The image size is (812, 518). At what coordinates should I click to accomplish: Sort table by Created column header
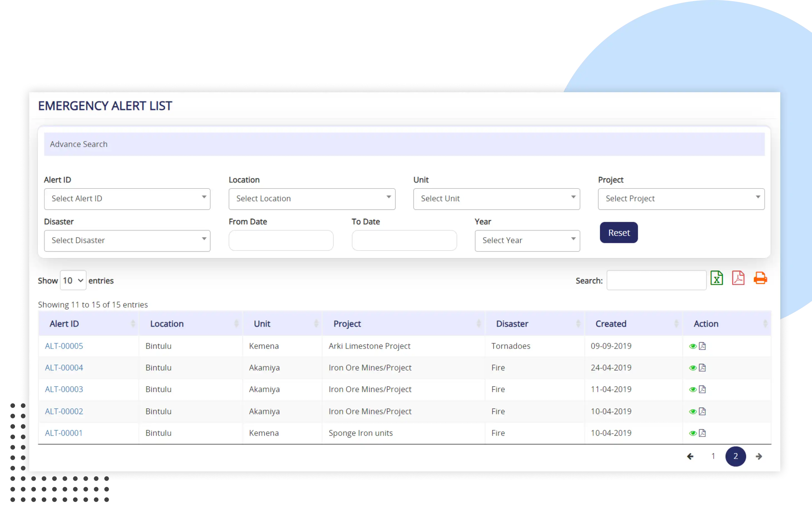[x=611, y=324]
